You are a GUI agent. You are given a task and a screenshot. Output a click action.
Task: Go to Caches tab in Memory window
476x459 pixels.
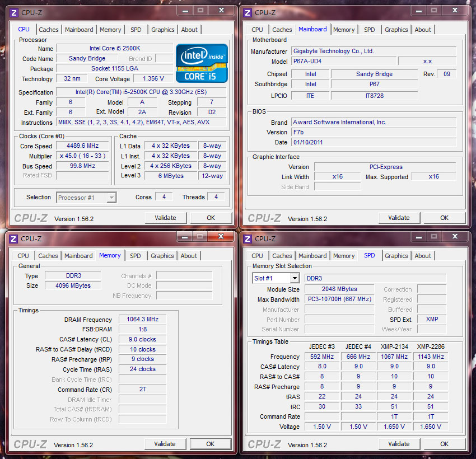pos(48,256)
